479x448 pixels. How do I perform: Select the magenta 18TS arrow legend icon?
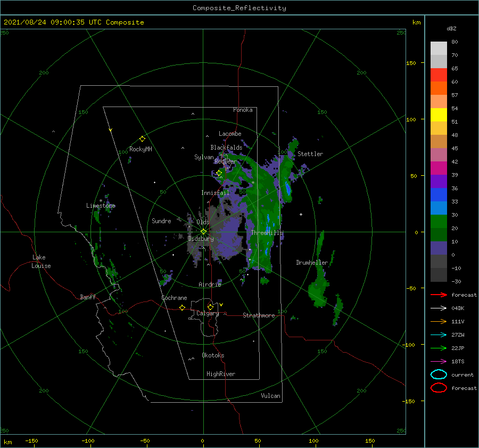[x=439, y=362]
